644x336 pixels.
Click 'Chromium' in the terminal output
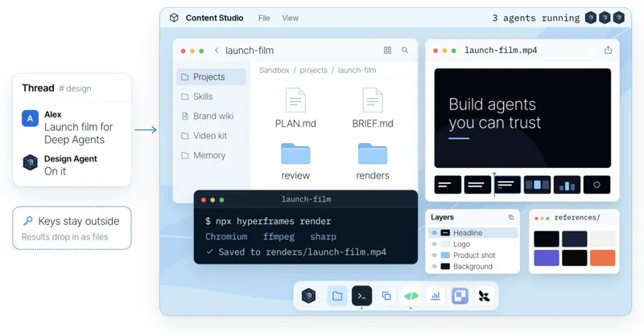click(x=226, y=236)
